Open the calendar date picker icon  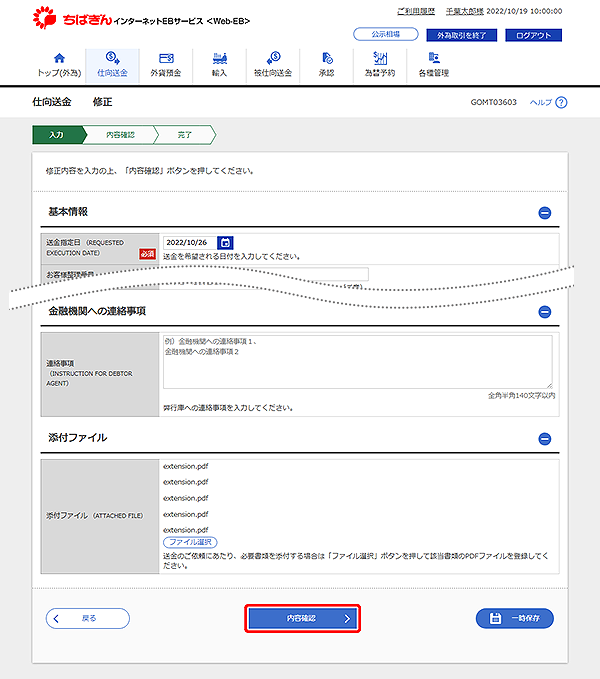click(x=225, y=242)
